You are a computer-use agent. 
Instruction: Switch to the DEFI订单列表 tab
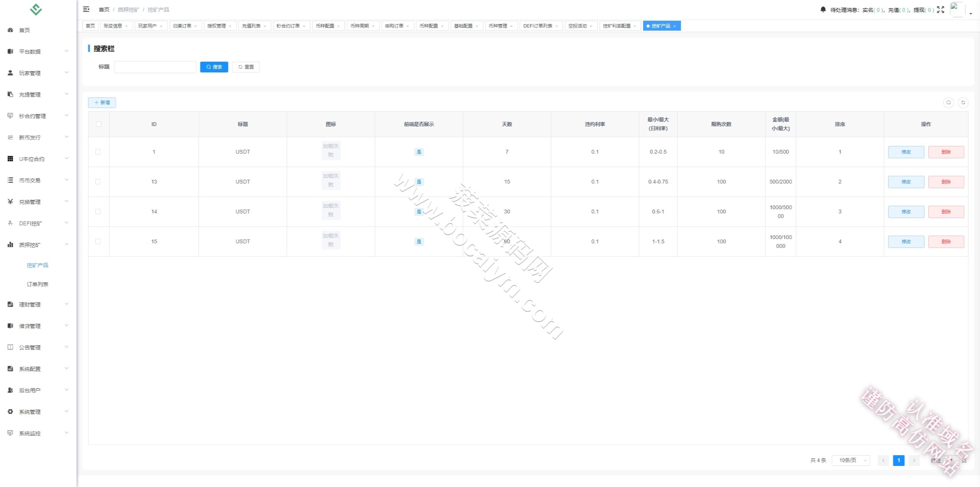541,26
